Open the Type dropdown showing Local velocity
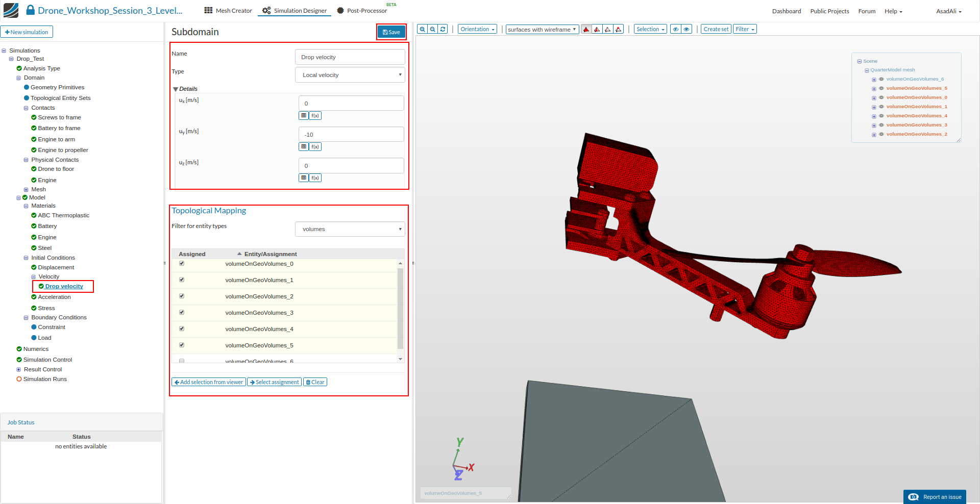 coord(350,75)
